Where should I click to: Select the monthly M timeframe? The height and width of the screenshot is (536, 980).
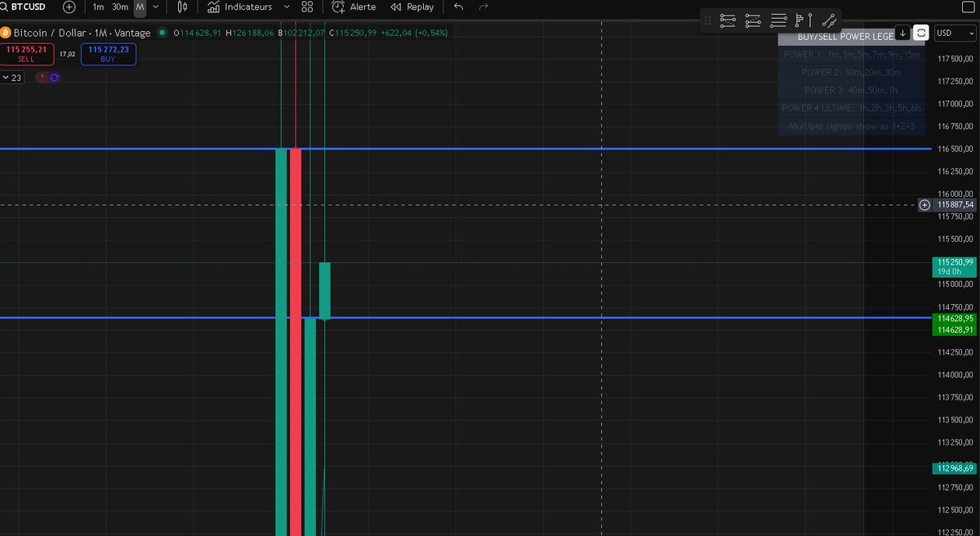[x=140, y=7]
